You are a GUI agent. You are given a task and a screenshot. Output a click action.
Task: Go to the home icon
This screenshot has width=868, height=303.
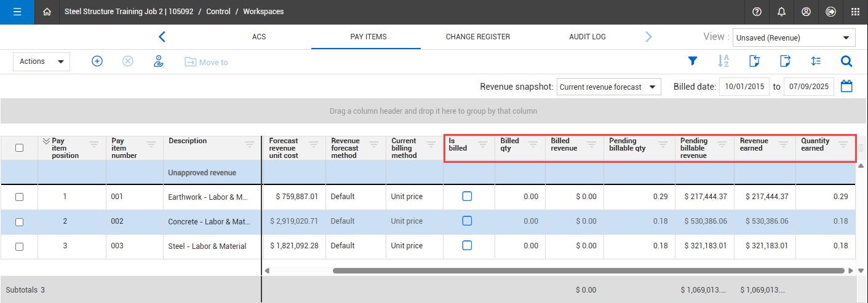point(47,12)
